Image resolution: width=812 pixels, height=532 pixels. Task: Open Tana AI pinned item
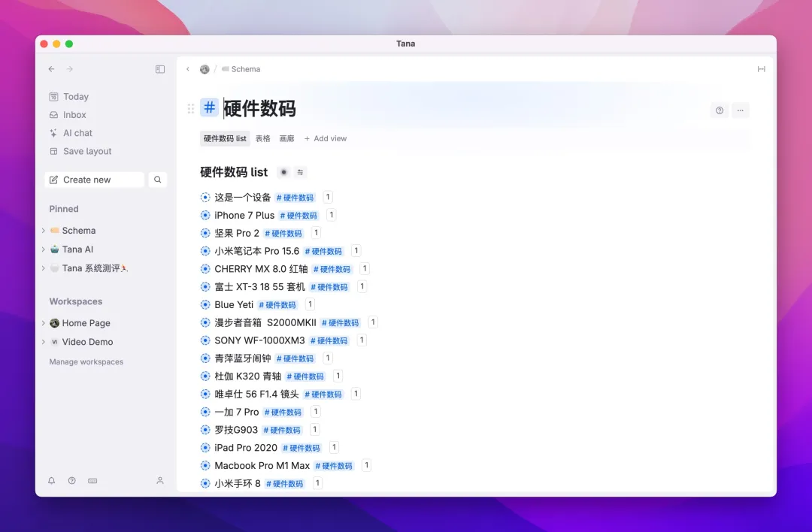pos(77,249)
